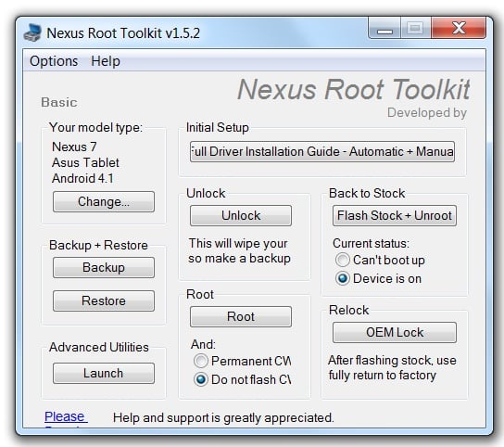Screen dimensions: 504x447
Task: Choose Permanent CWM radio option
Action: [201, 361]
